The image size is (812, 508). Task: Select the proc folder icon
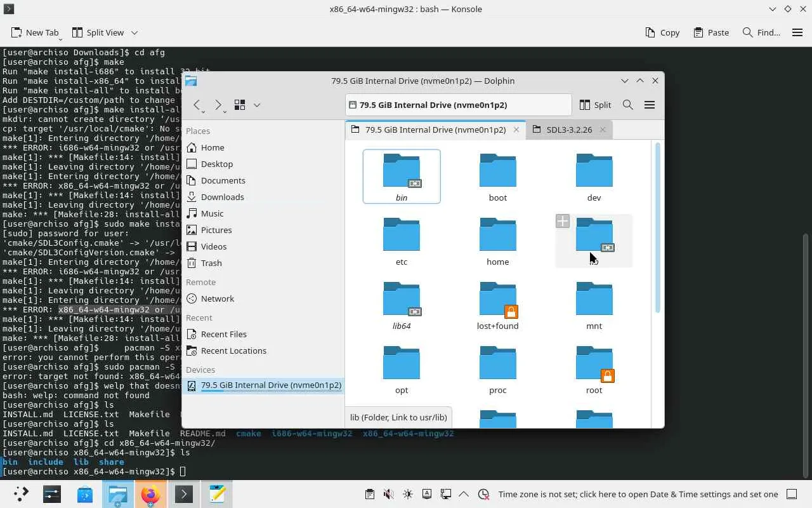click(x=498, y=363)
